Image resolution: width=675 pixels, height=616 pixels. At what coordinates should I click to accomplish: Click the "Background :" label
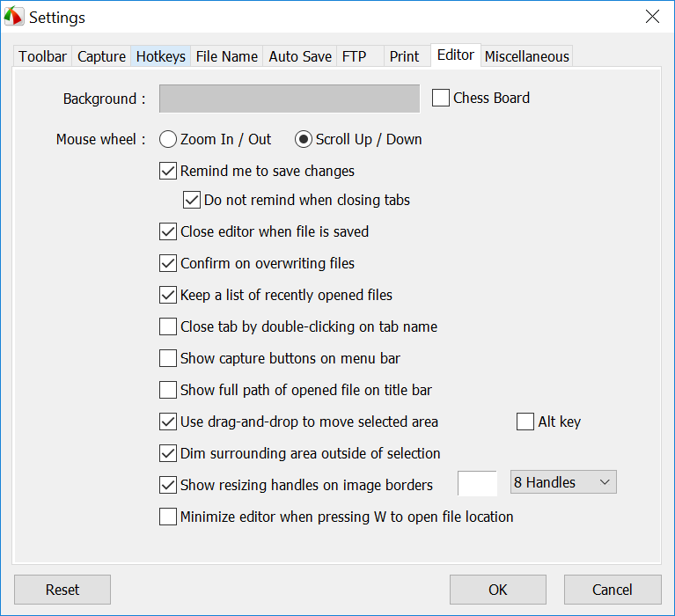(104, 99)
